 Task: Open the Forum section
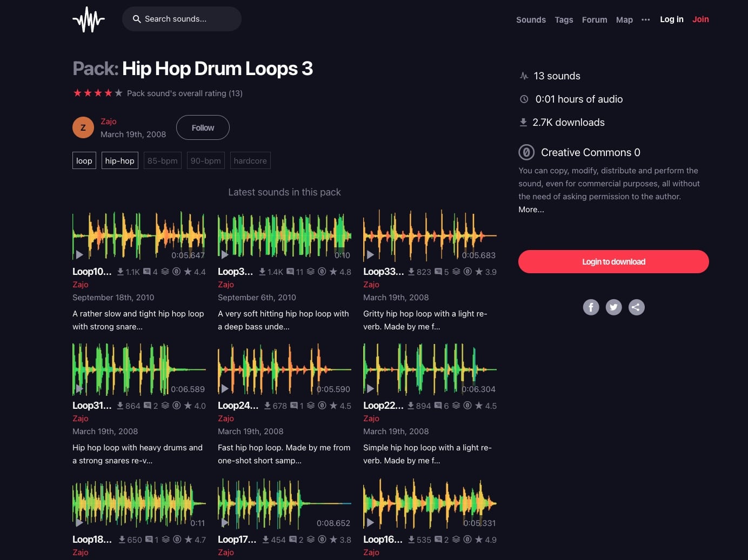point(595,19)
